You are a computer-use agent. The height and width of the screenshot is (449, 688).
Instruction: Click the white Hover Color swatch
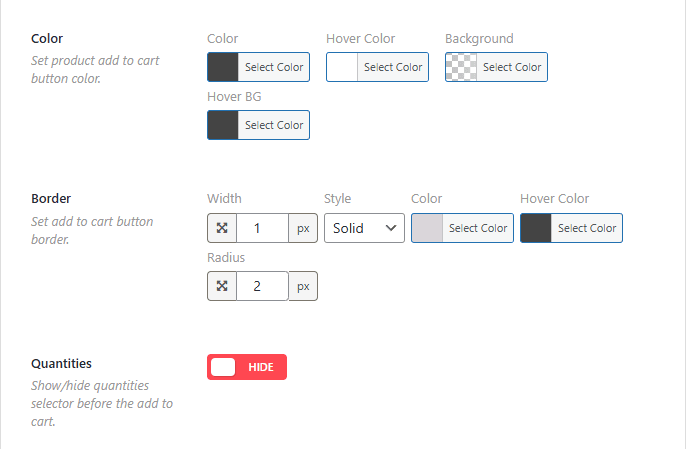coord(342,67)
